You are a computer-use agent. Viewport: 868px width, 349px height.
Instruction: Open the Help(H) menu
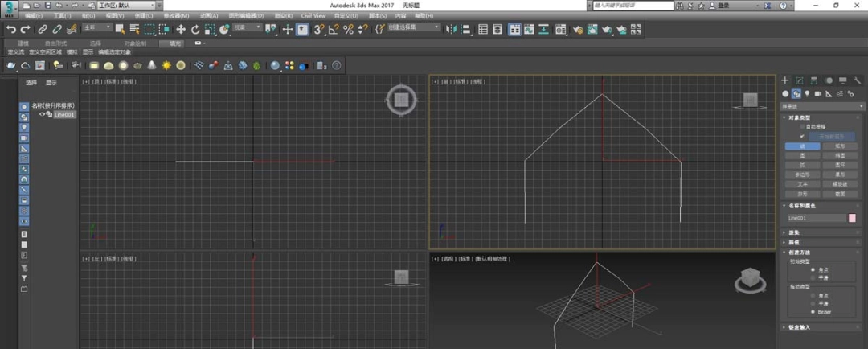point(424,16)
